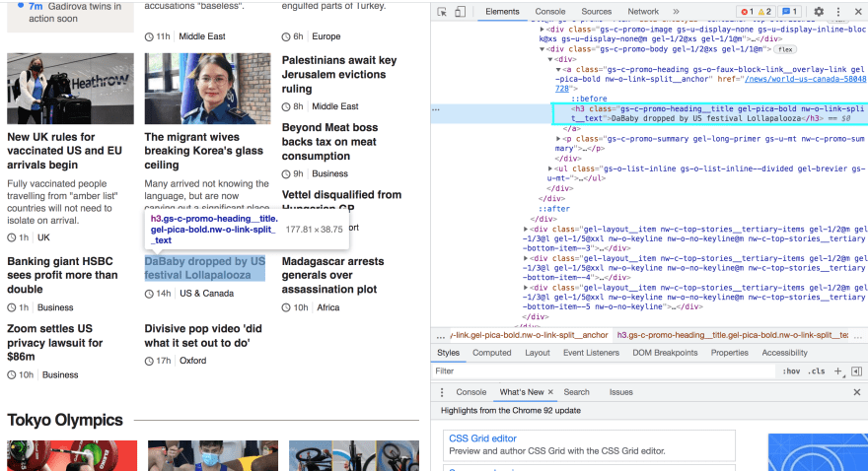Open the DevTools three-dot customize menu

click(838, 12)
